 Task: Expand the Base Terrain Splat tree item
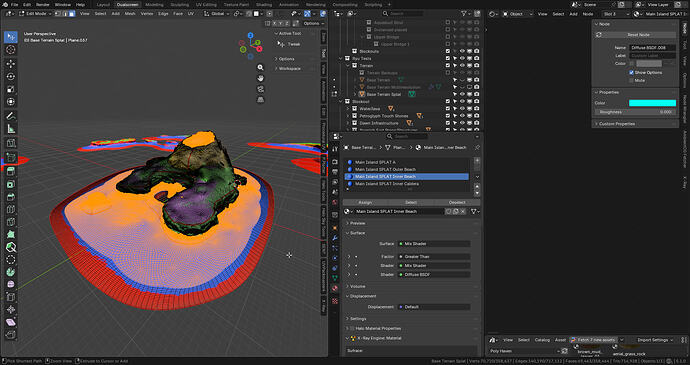[355, 94]
